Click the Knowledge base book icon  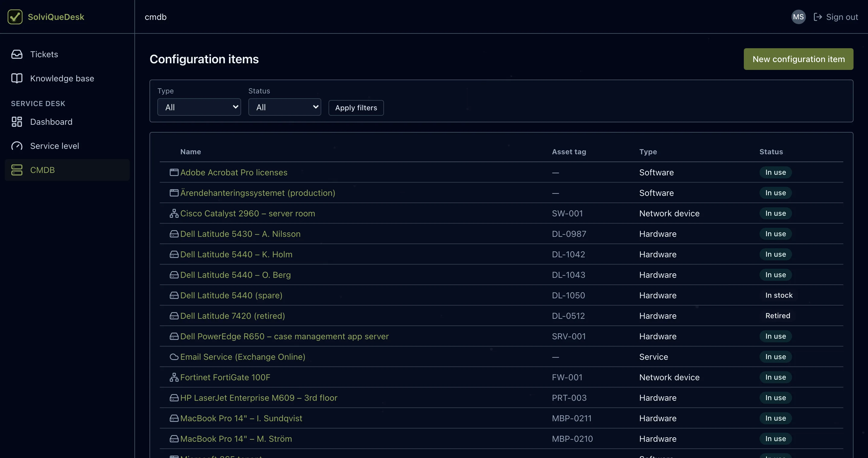click(x=17, y=78)
